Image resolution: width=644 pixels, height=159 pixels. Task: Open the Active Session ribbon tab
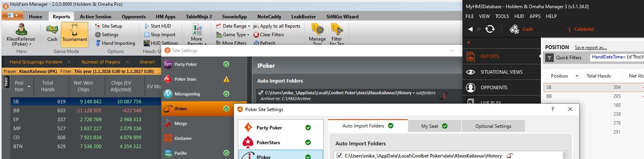[95, 17]
